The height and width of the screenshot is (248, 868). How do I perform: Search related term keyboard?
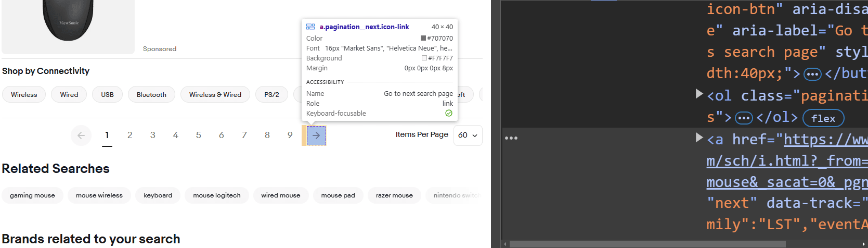(x=158, y=195)
